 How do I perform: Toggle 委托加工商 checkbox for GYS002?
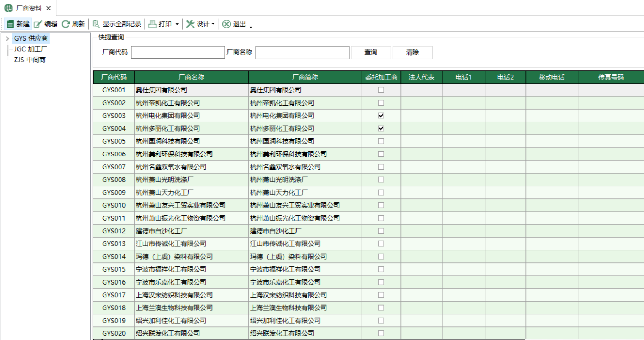tap(381, 103)
